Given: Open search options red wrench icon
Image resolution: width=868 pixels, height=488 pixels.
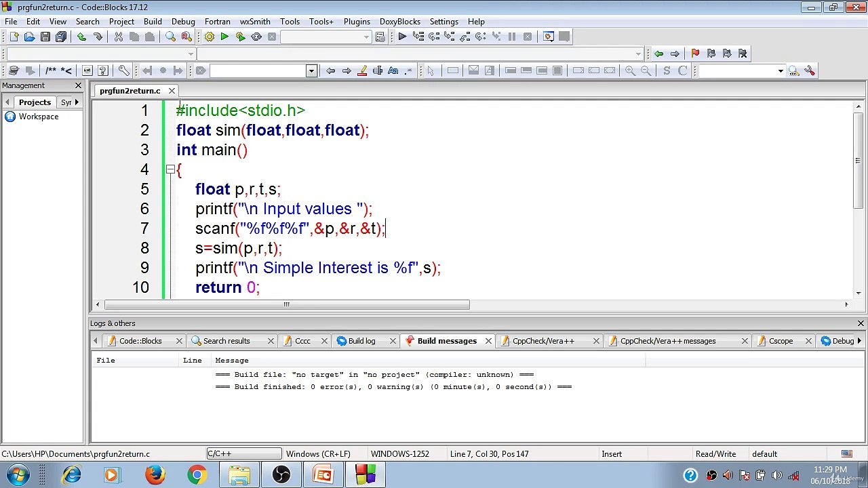Looking at the screenshot, I should pyautogui.click(x=809, y=70).
